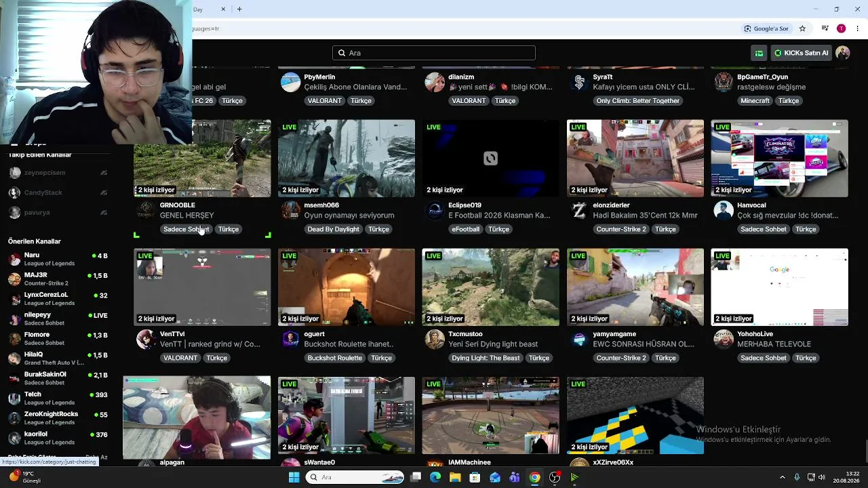Select the Only Climb: Better Together tag

[637, 100]
